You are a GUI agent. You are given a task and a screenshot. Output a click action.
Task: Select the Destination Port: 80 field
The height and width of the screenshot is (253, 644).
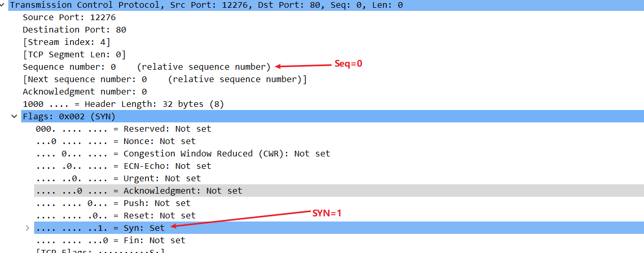[74, 29]
